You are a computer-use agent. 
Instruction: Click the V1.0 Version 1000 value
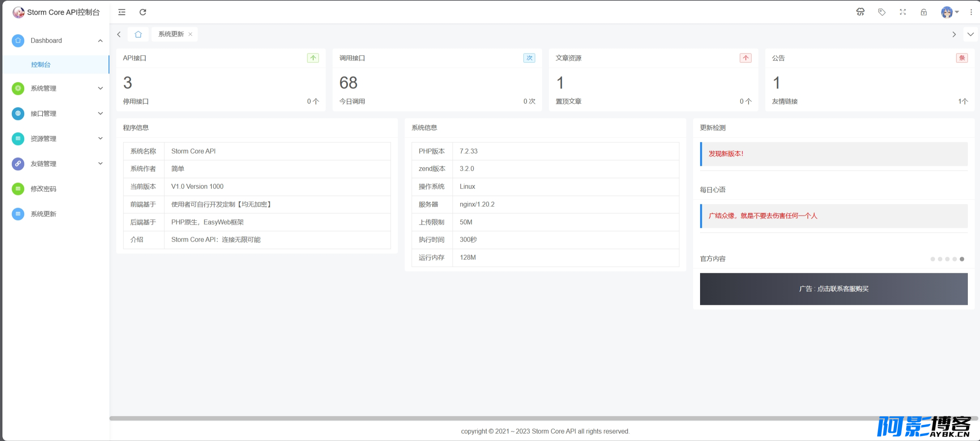coord(197,186)
